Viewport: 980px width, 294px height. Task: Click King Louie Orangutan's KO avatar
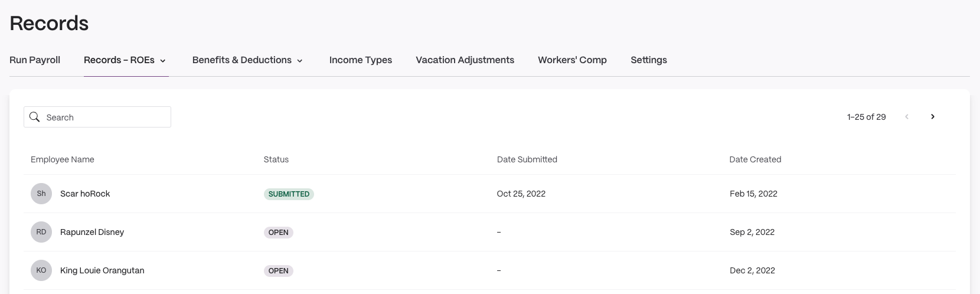tap(41, 270)
